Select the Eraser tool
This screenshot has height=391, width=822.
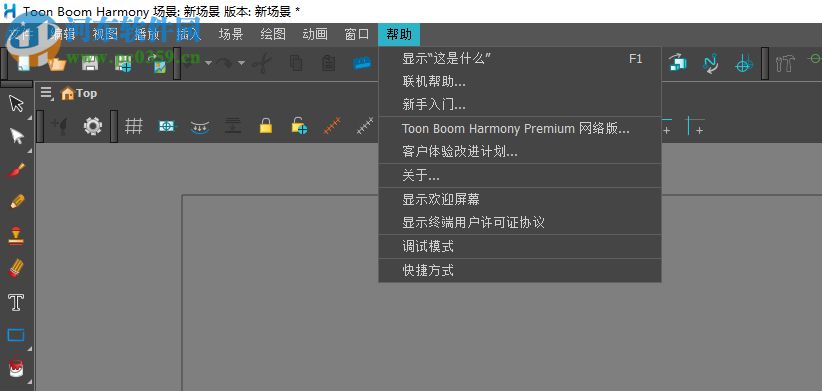coord(16,268)
